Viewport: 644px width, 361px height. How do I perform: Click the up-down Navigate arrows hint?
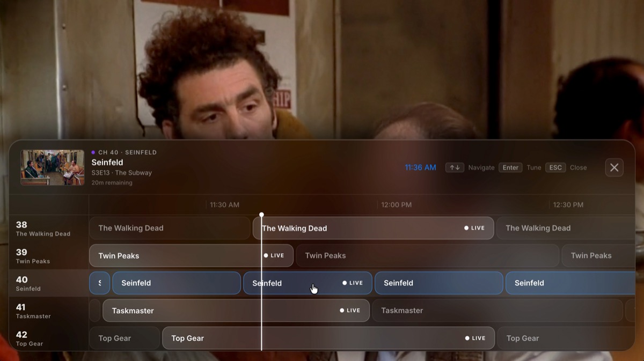454,167
